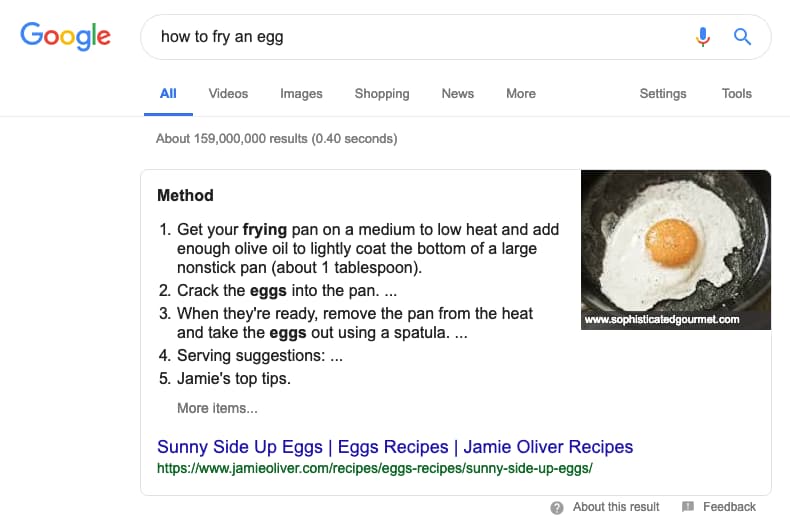Click the question mark icon near About this result
Image resolution: width=790 pixels, height=524 pixels.
click(557, 508)
